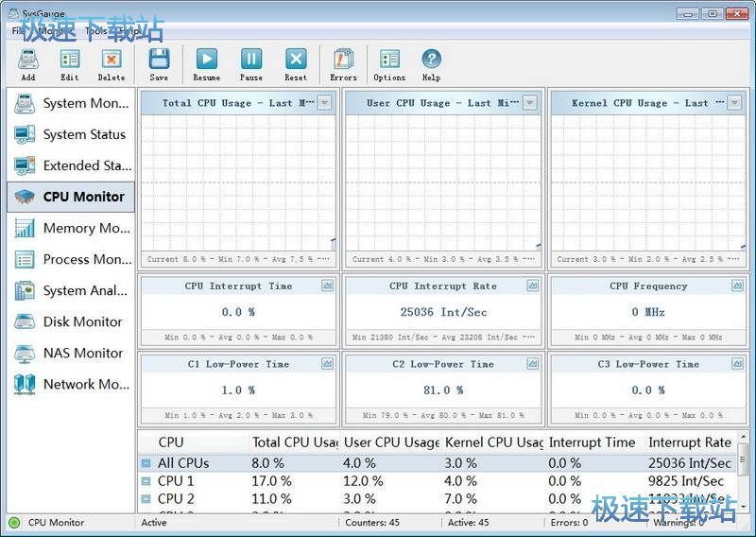
Task: Click the Edit toolbar icon
Action: point(70,61)
